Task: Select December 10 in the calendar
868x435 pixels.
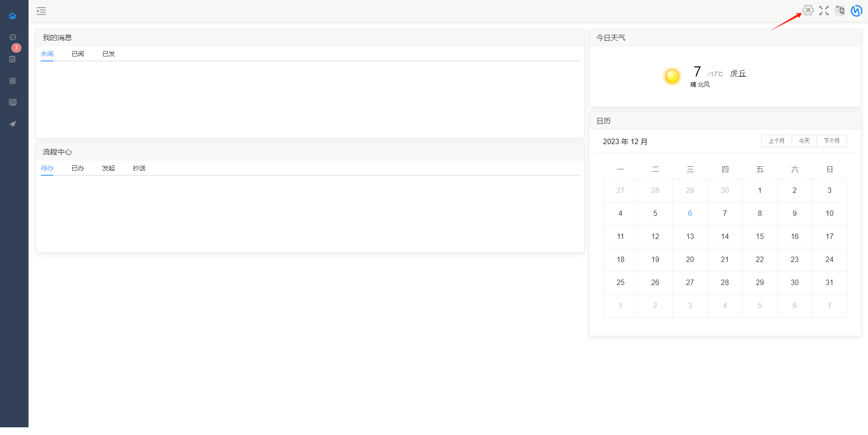Action: 830,213
